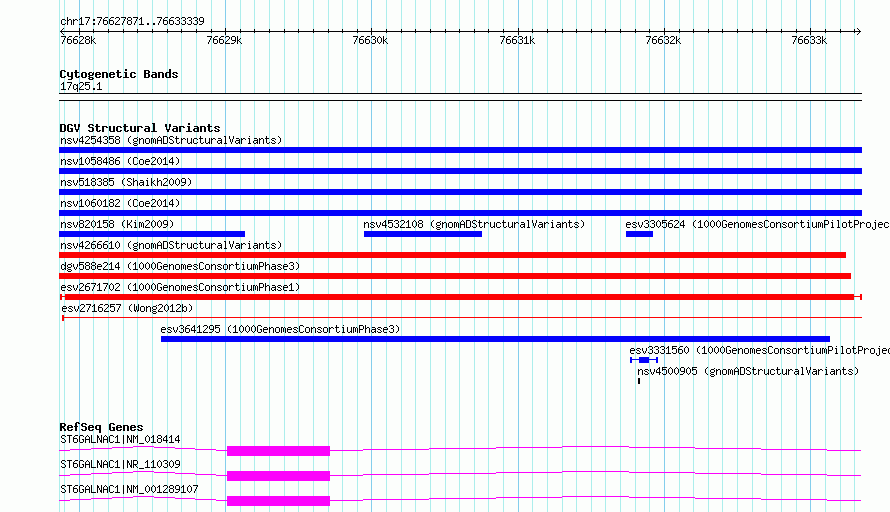890x512 pixels.
Task: Click the 17q25.1 band label
Action: coord(81,86)
